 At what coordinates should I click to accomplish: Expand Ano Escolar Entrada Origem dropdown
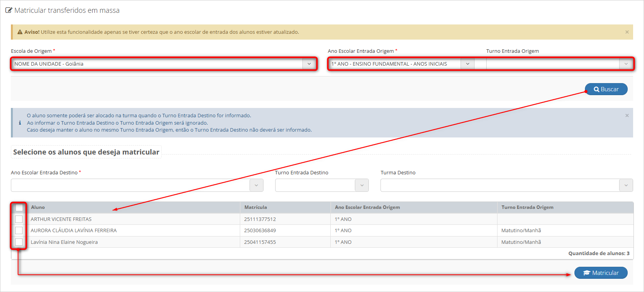401,64
